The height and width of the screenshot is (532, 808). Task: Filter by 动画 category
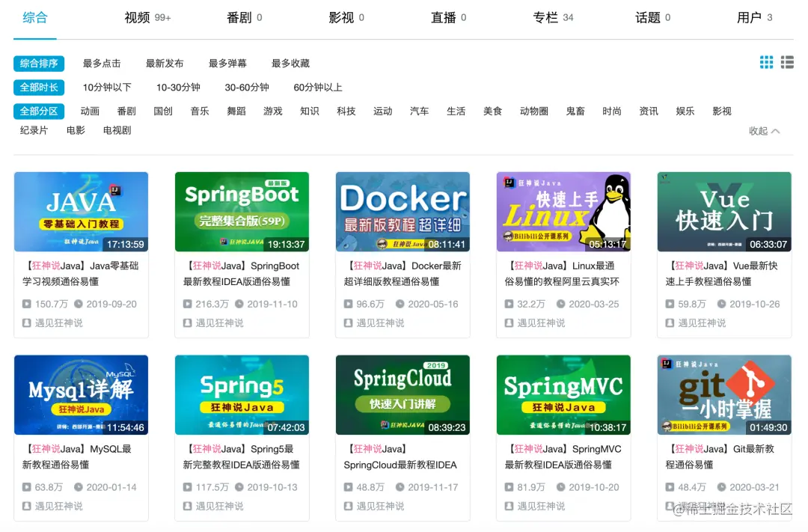[x=90, y=111]
